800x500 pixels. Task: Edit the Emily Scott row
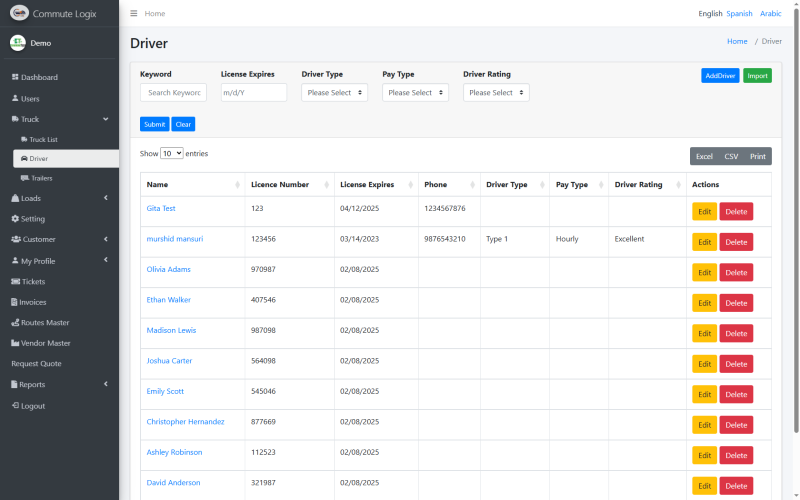coord(705,394)
